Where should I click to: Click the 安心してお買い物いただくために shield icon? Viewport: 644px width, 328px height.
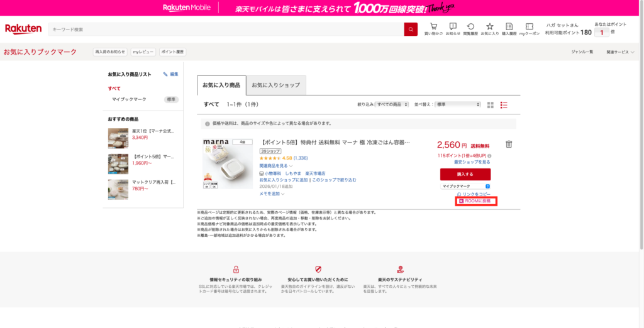[318, 270]
